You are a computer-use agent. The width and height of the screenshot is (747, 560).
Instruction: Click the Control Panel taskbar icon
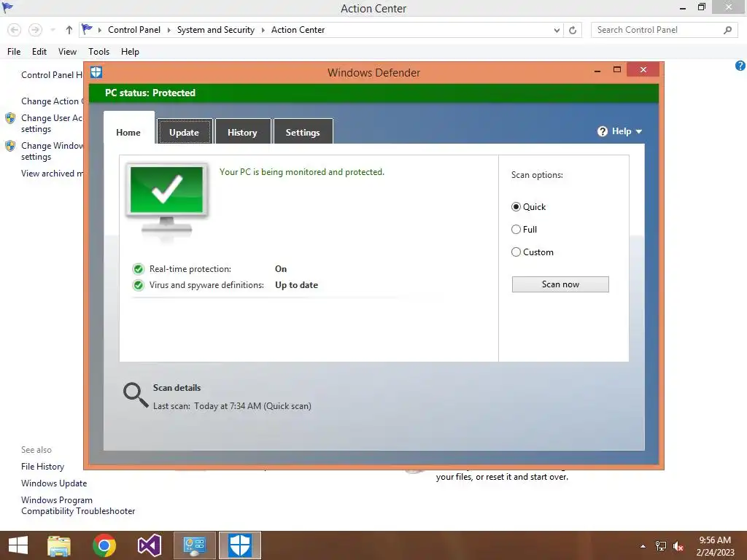pos(194,545)
